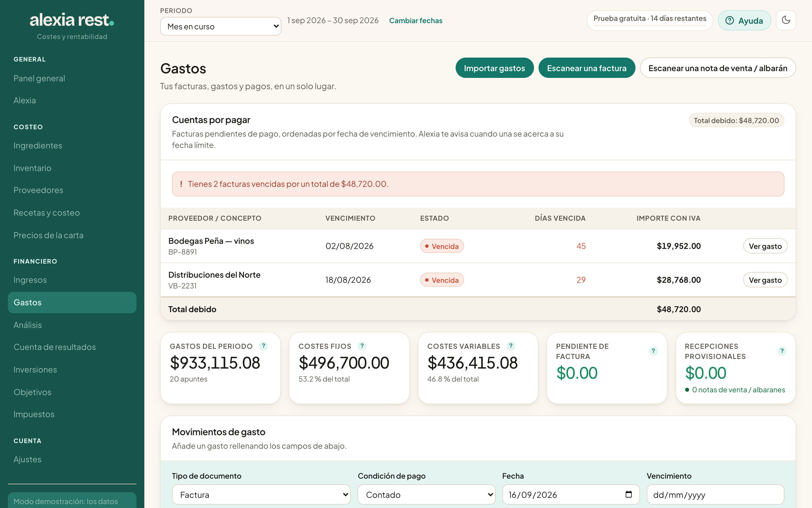
Task: Click the calendar icon in Fecha field
Action: (x=628, y=494)
